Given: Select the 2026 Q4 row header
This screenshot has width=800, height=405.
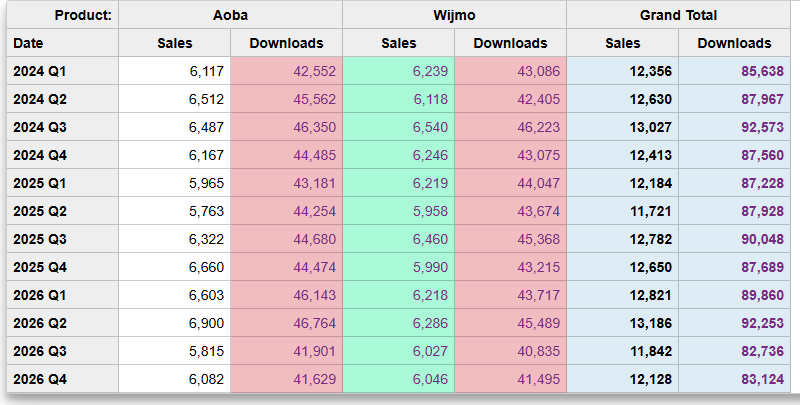Looking at the screenshot, I should pyautogui.click(x=63, y=379).
